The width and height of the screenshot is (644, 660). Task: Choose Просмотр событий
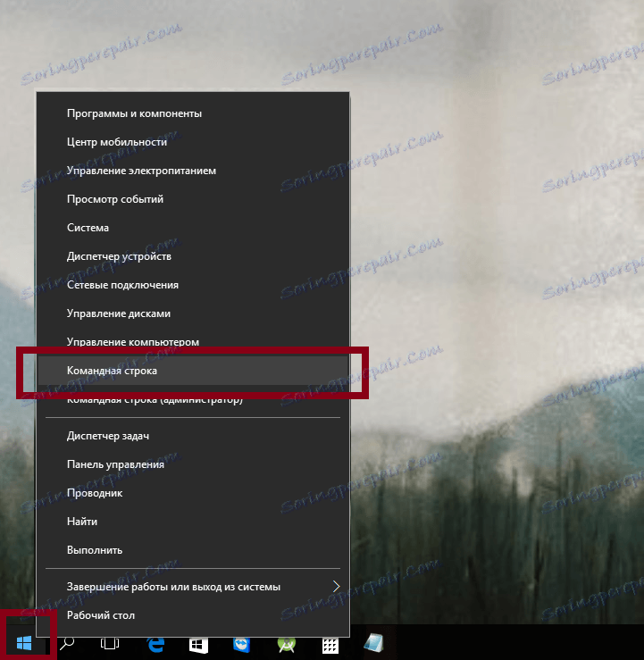coord(193,199)
